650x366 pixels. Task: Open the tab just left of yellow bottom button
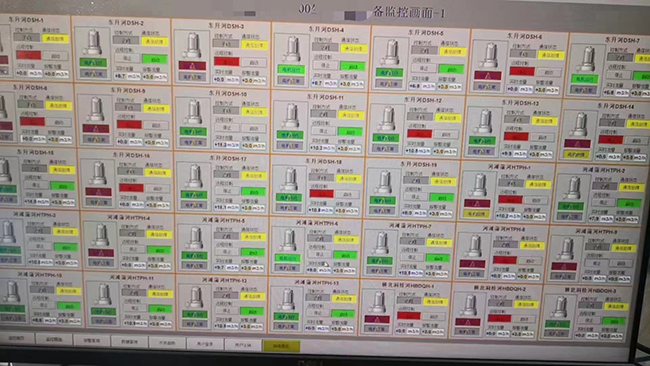[243, 344]
